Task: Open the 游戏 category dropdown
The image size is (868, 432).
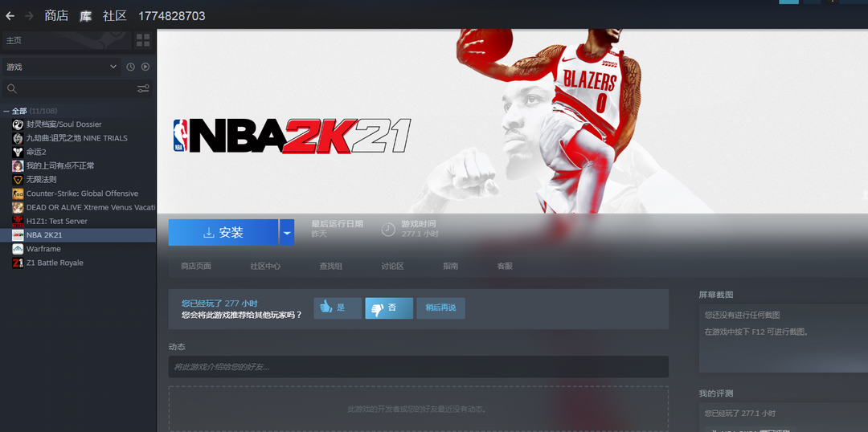Action: pos(61,67)
